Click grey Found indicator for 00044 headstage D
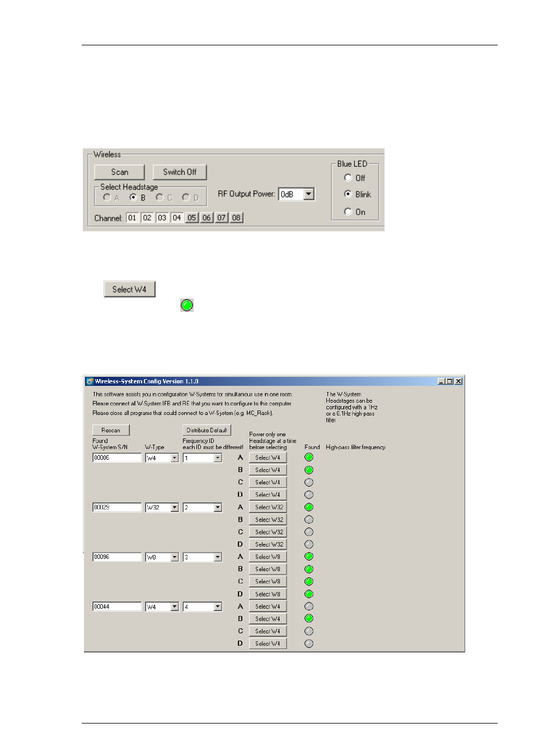The height and width of the screenshot is (756, 534). [309, 643]
